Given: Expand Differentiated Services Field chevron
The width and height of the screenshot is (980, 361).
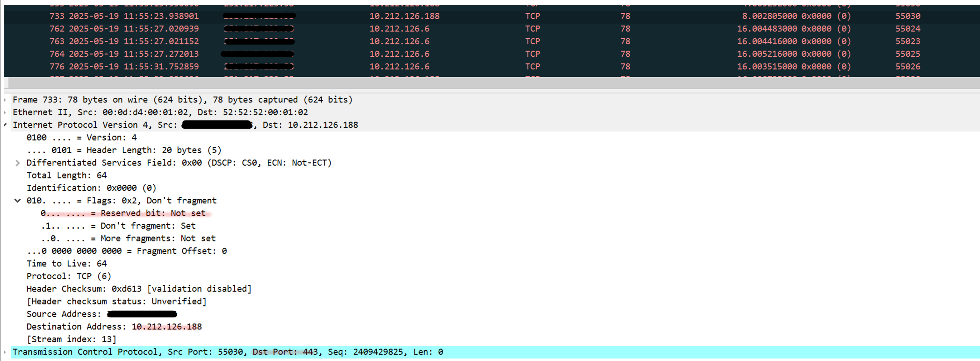Looking at the screenshot, I should tap(17, 163).
